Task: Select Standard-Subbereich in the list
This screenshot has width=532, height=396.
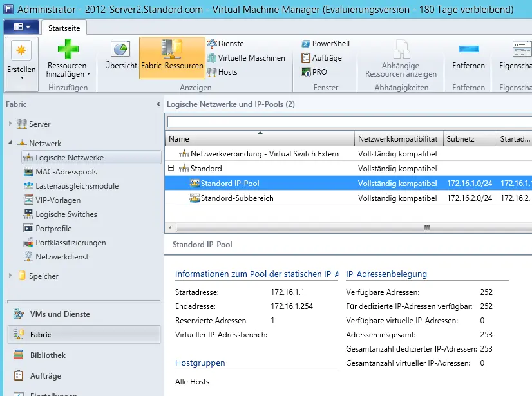Action: (x=236, y=198)
